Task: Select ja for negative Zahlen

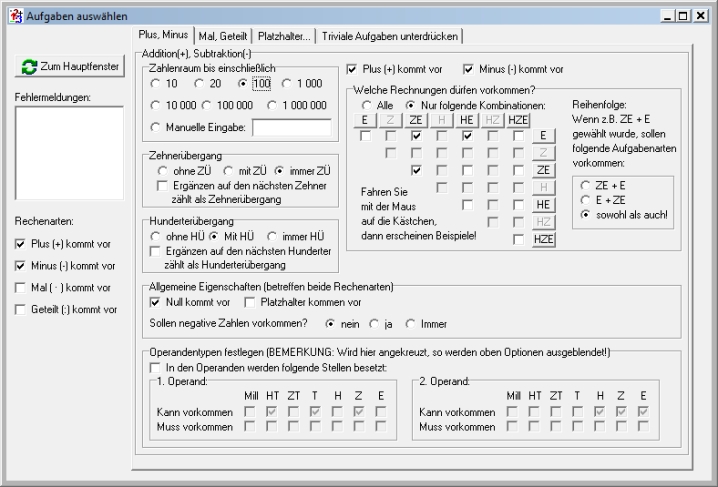Action: [375, 325]
